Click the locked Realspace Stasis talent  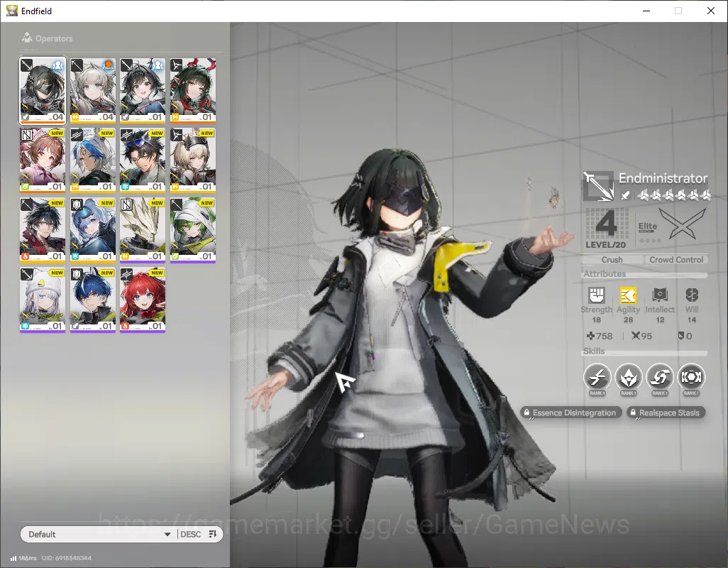666,413
